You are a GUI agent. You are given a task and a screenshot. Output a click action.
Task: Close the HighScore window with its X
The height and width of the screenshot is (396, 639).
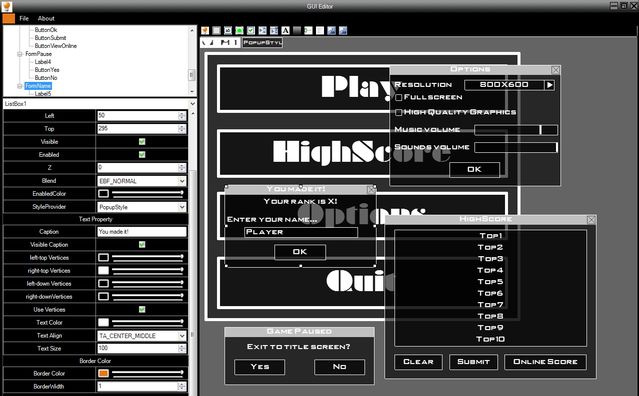coord(591,220)
